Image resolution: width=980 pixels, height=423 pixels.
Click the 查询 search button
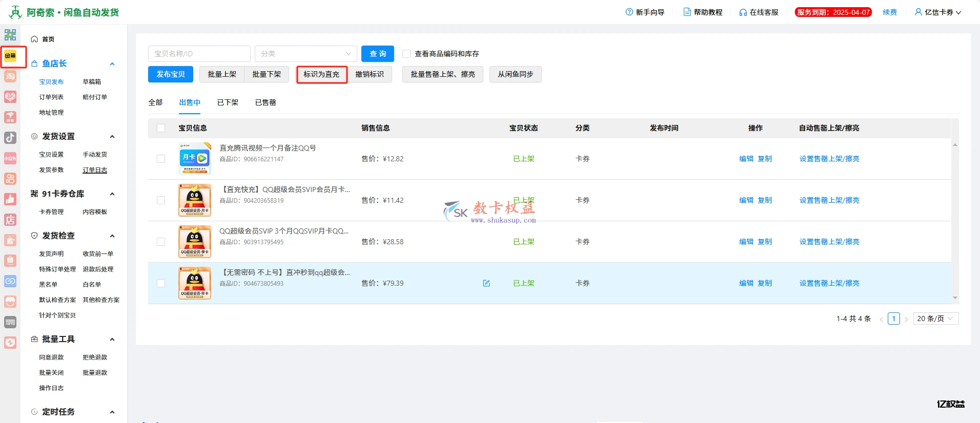[378, 54]
